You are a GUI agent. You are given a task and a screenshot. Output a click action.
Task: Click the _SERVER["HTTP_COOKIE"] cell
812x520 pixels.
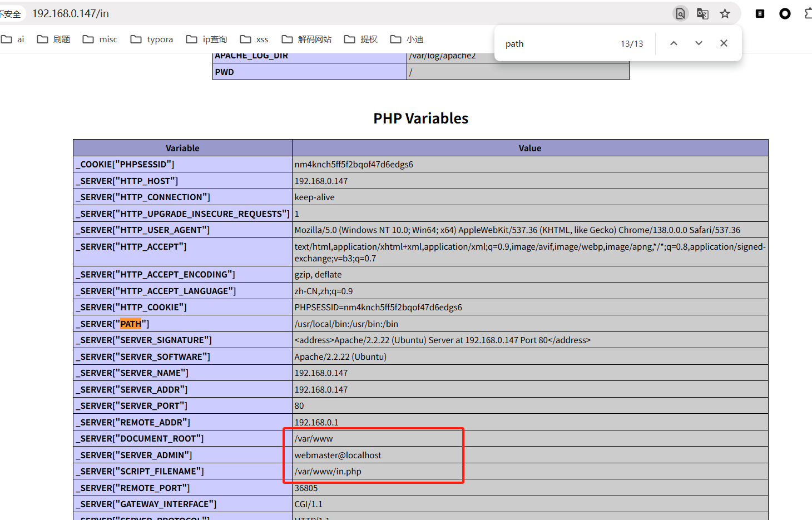click(x=182, y=308)
